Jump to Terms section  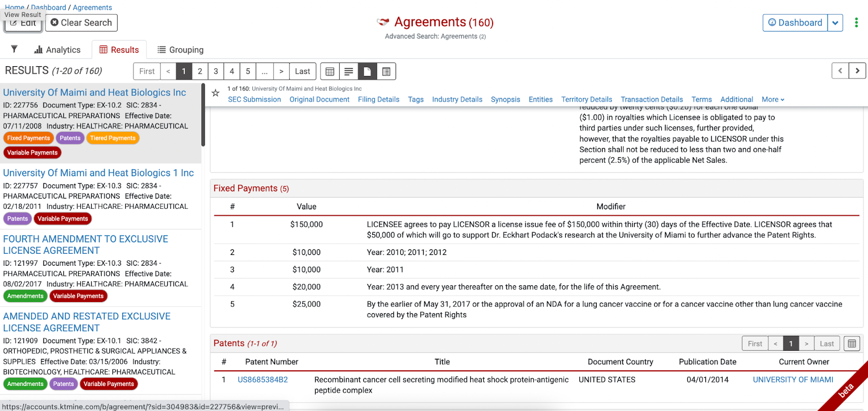pos(701,100)
